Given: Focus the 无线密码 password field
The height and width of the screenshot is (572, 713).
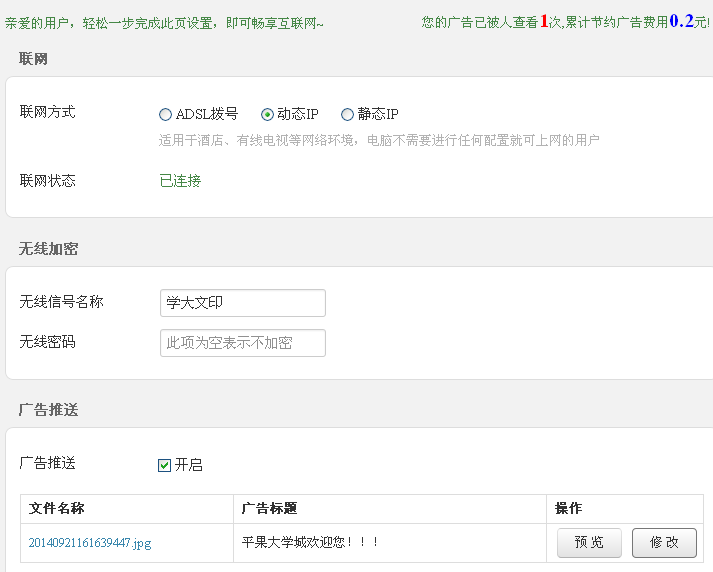Looking at the screenshot, I should 243,343.
